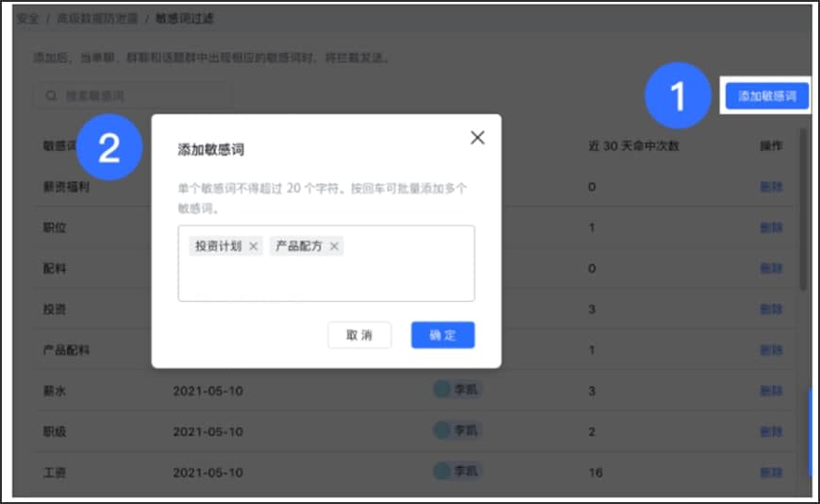Click the blue 添加敏感词 button
Screen dimensions: 820x504
tap(766, 96)
